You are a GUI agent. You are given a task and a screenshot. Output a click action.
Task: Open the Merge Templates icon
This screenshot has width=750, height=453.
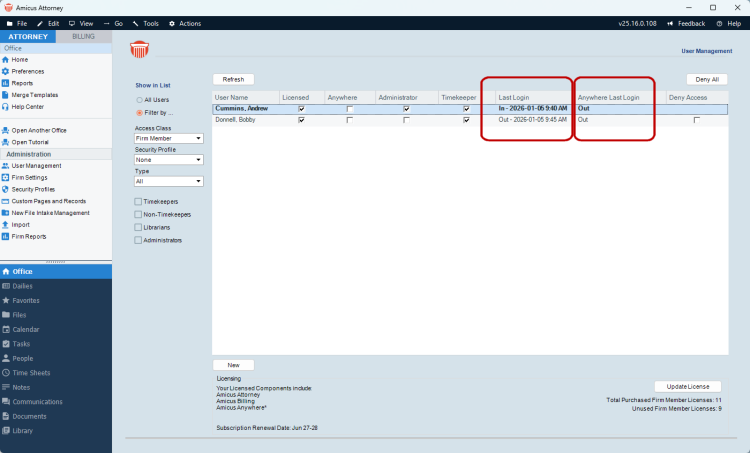coord(6,95)
